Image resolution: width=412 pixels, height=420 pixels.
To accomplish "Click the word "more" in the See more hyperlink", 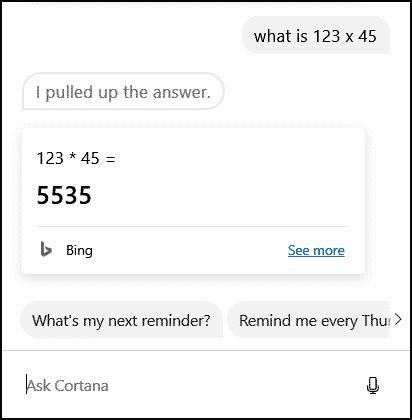I will tap(329, 250).
